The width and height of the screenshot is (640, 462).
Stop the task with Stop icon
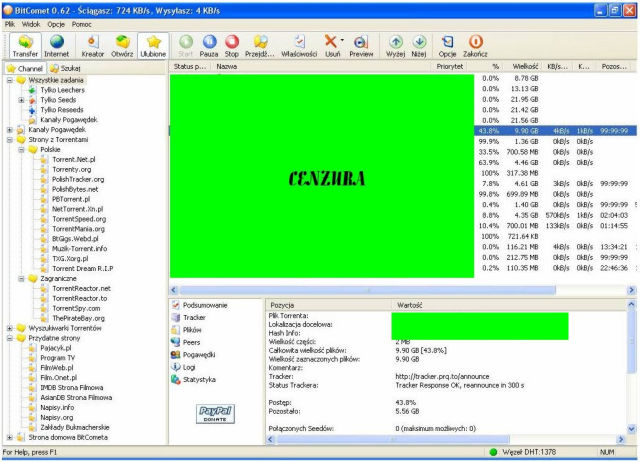[232, 45]
